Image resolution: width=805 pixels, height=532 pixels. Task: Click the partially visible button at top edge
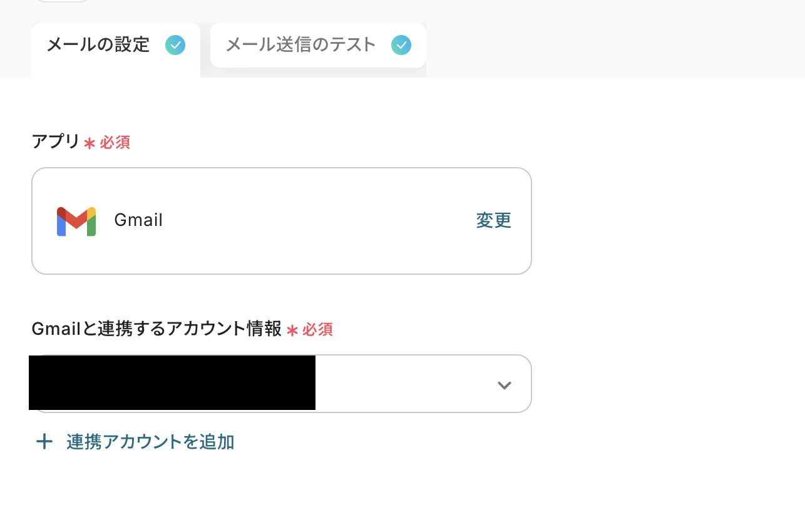pyautogui.click(x=63, y=1)
